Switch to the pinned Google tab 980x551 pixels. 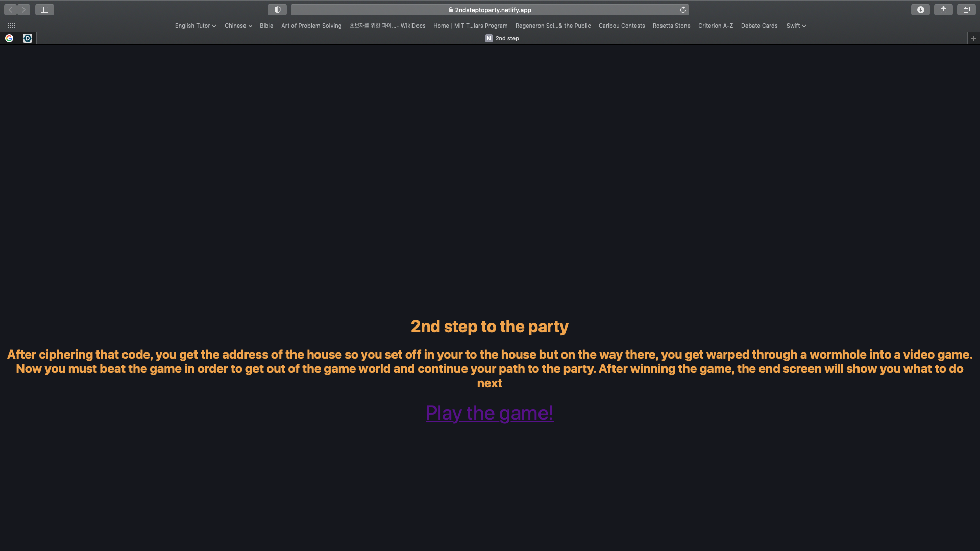[x=9, y=38]
